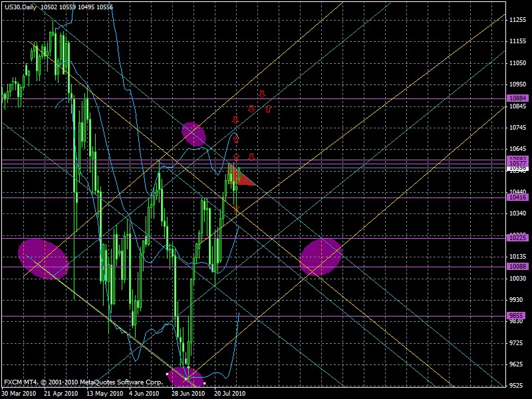Click the '20 Jul 2010' date label
This screenshot has width=532, height=399.
click(x=229, y=394)
